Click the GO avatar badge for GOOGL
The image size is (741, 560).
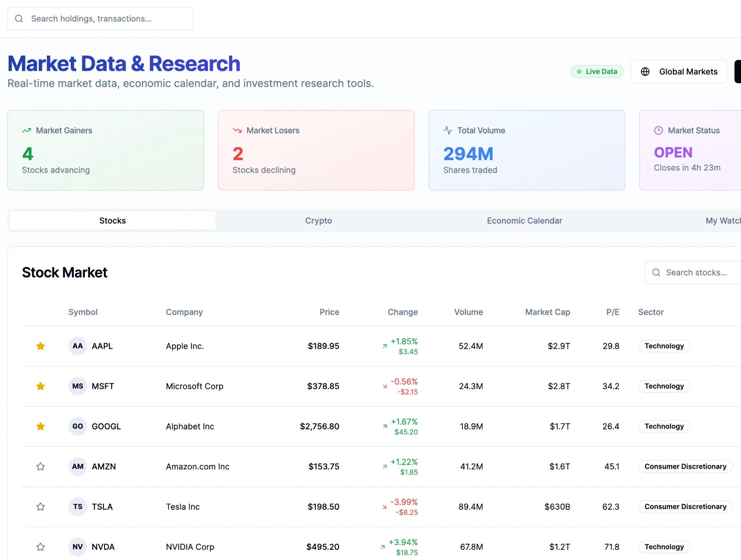click(x=77, y=427)
